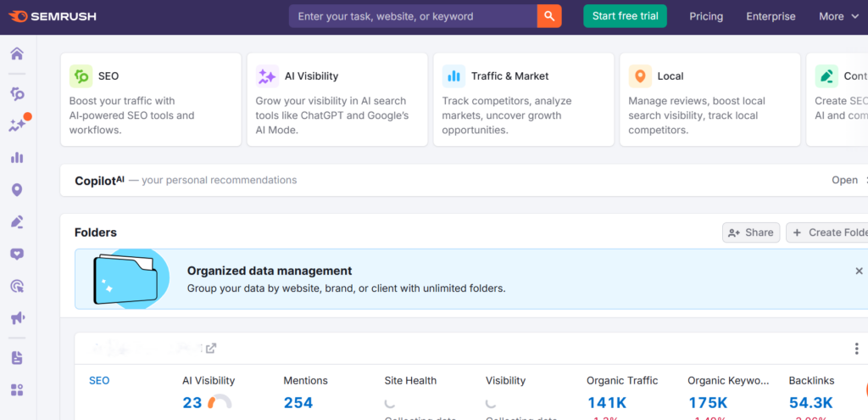Click AI Visibility value 23
Viewport: 868px width, 420px height.
click(x=192, y=402)
